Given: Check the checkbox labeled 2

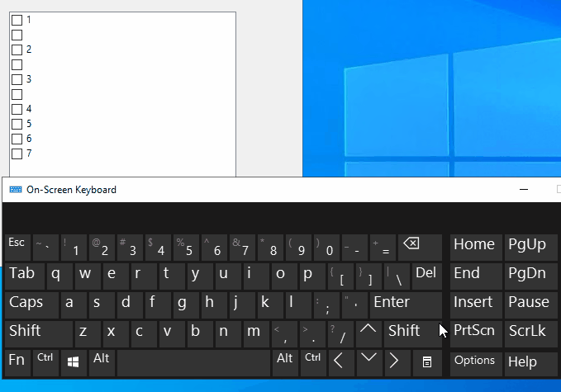Looking at the screenshot, I should 17,50.
